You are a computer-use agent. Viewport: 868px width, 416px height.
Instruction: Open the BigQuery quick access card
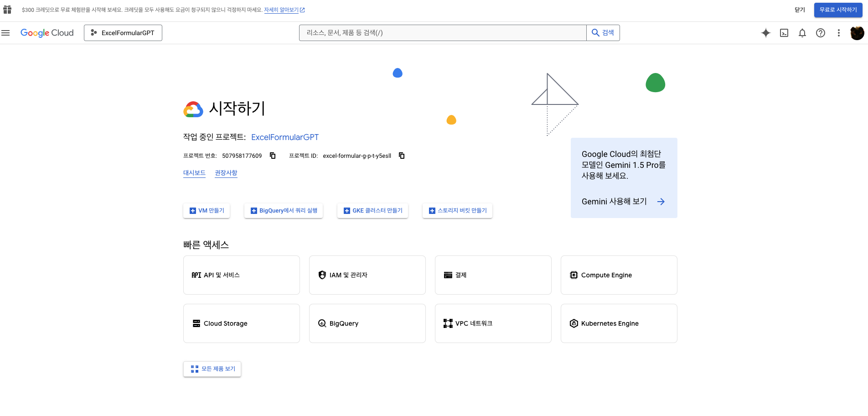tap(367, 323)
